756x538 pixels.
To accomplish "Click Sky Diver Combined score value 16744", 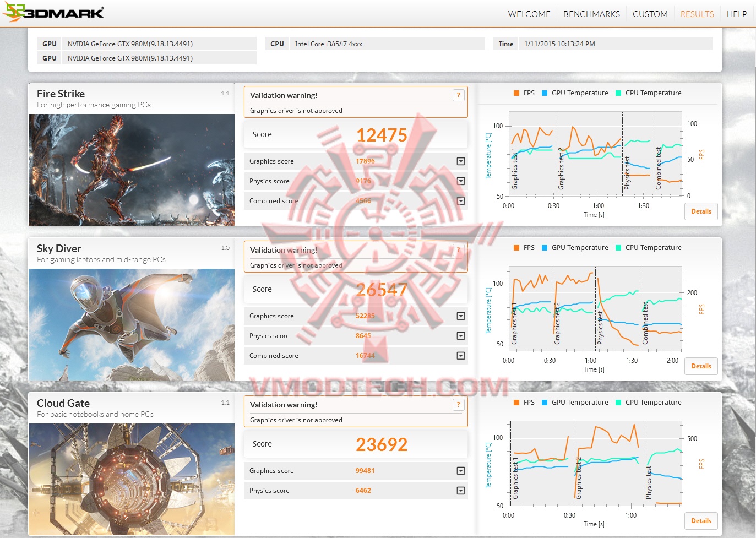I will [365, 356].
